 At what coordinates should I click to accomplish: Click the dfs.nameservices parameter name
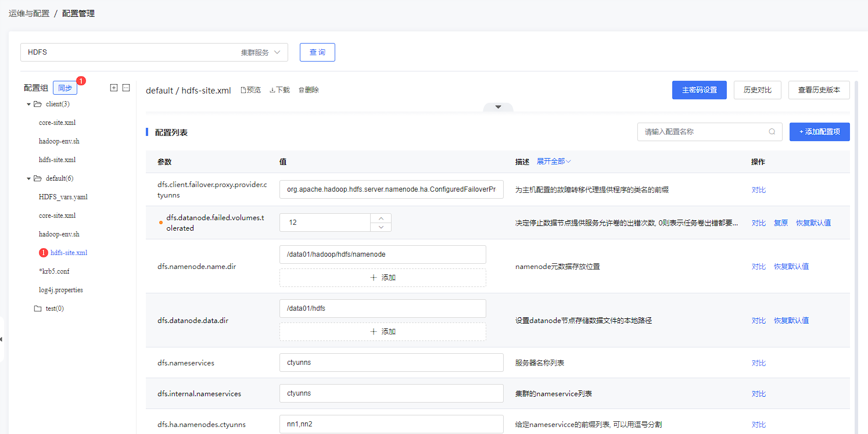[186, 363]
